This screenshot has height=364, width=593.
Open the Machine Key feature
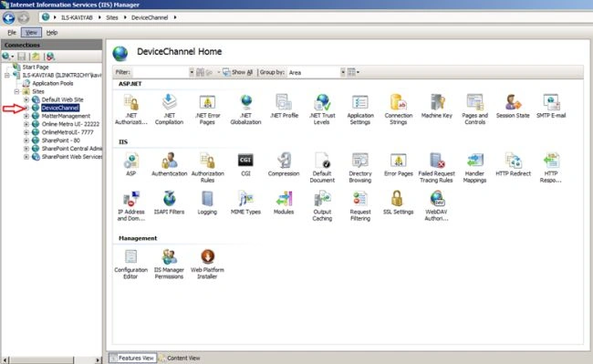pyautogui.click(x=437, y=106)
